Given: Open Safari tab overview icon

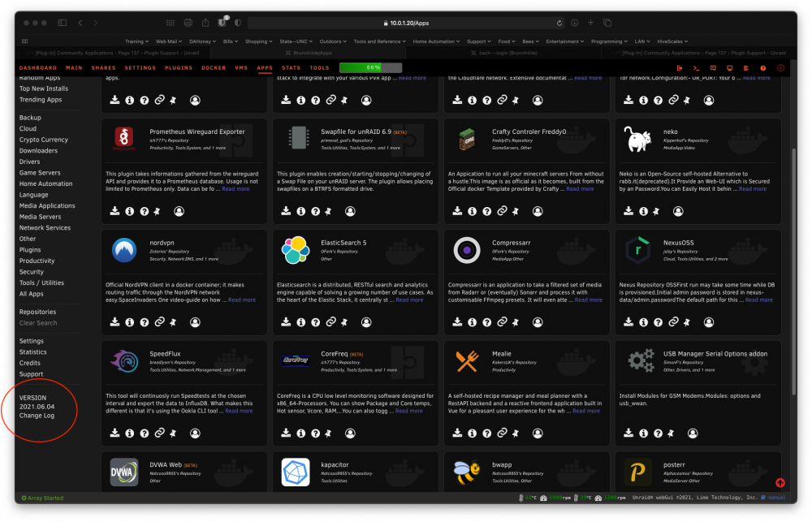Looking at the screenshot, I should coord(607,23).
